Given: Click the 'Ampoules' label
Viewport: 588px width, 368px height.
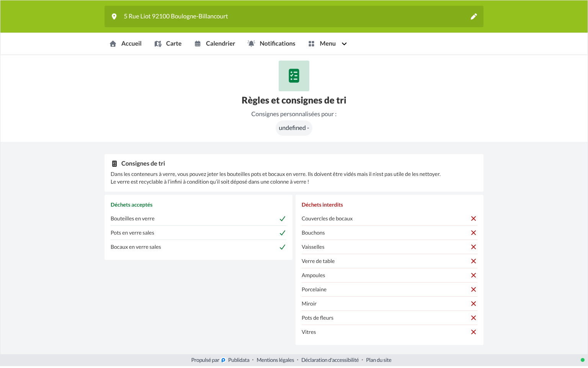Looking at the screenshot, I should 314,276.
